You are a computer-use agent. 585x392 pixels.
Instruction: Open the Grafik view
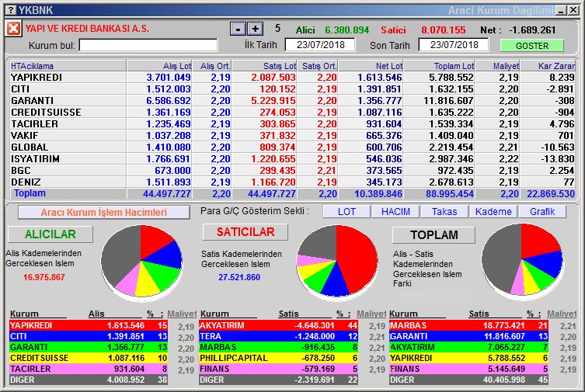tap(542, 212)
